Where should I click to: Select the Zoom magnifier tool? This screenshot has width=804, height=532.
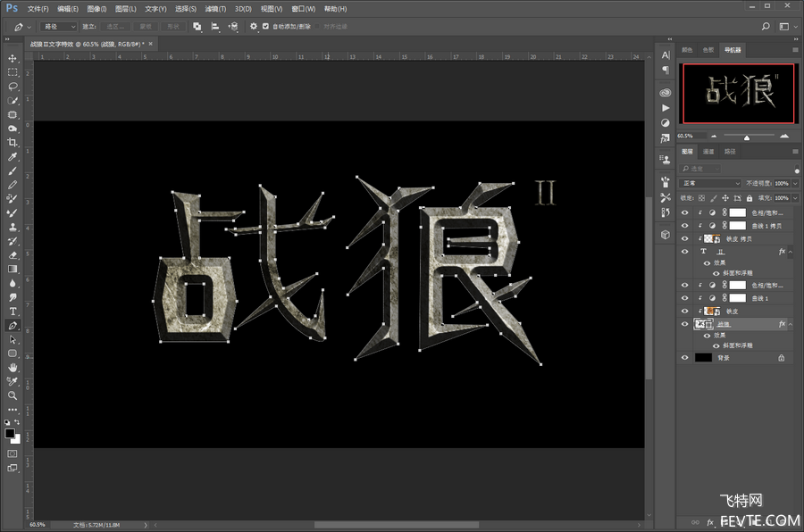click(13, 395)
